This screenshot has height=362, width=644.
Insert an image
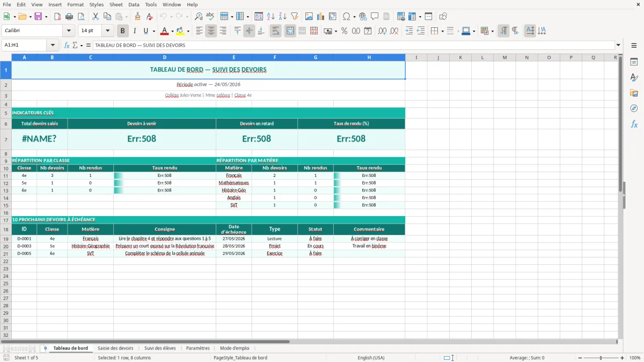click(x=309, y=17)
